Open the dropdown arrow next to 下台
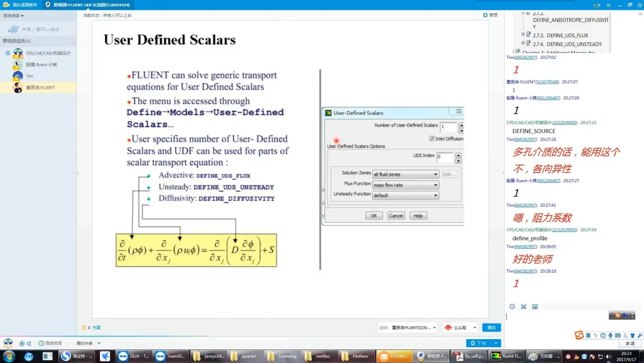Viewport: 644px width, 363px height. (496, 344)
